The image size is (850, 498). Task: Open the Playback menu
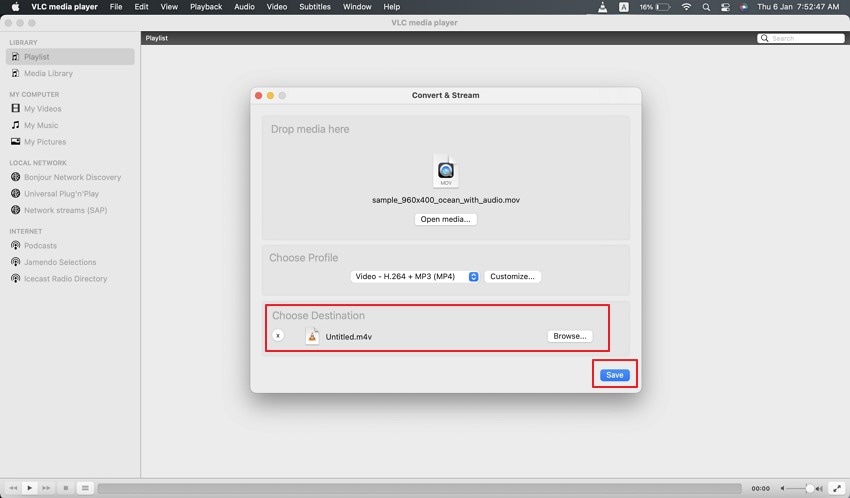206,7
